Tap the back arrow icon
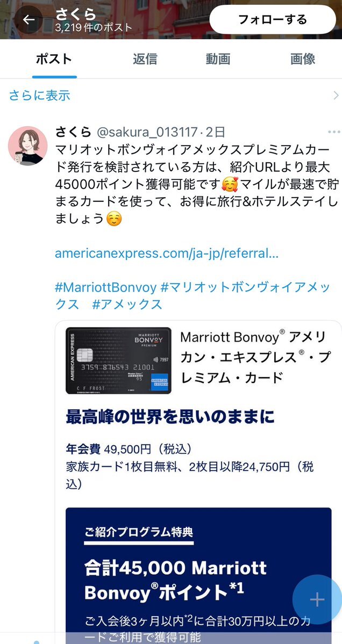342x644 pixels. point(28,19)
